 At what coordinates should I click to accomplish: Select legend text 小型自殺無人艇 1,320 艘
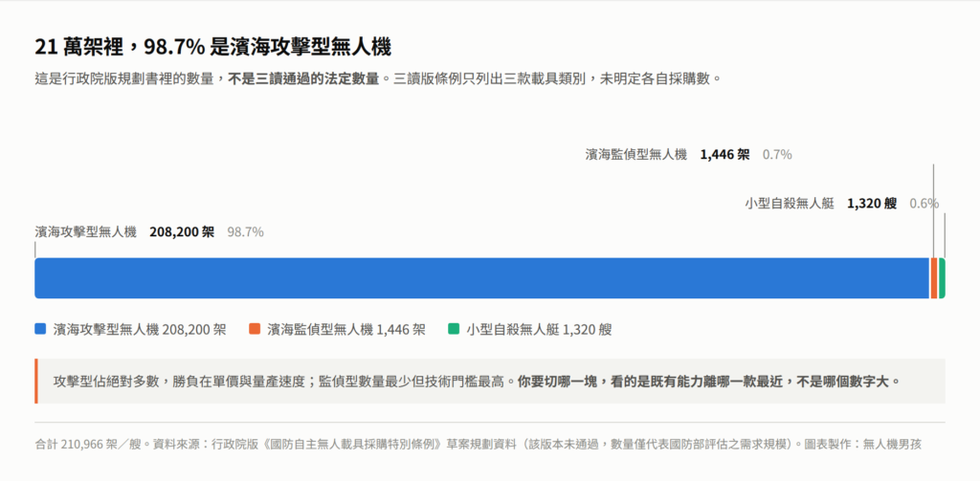coord(540,330)
